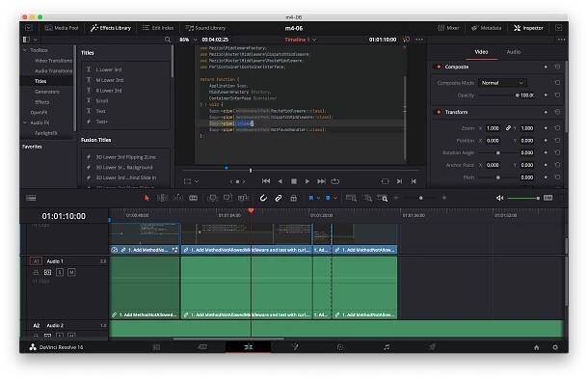Viewport: 588px width, 380px height.
Task: Click the Insert Clip tool icon
Action: [x=212, y=198]
